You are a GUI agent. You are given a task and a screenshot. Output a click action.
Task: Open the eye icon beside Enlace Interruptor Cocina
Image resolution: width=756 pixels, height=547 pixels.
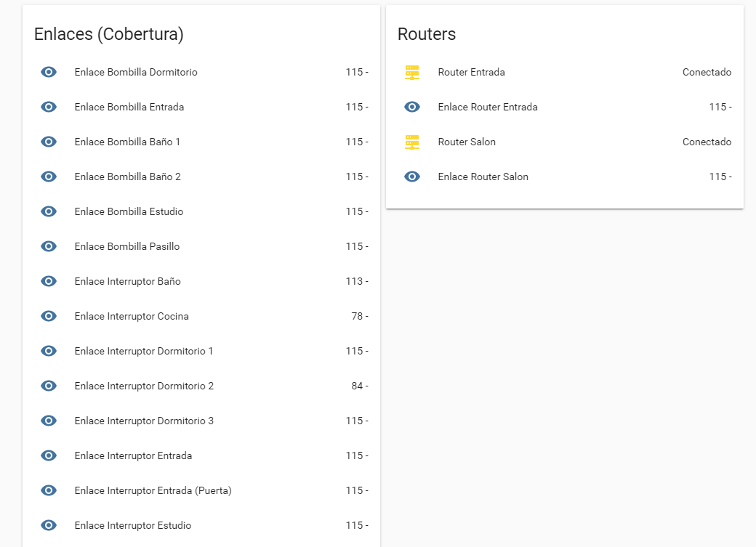pos(49,316)
